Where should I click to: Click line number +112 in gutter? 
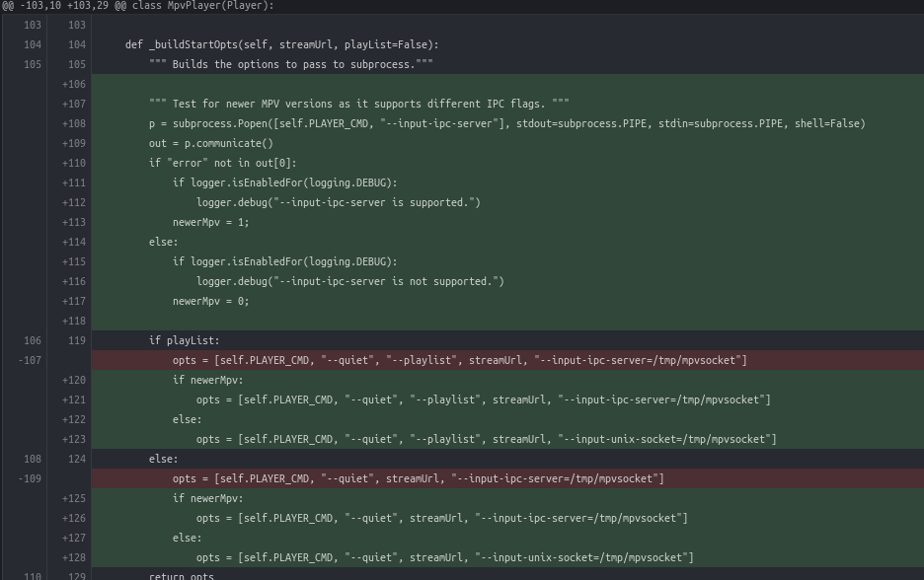74,202
